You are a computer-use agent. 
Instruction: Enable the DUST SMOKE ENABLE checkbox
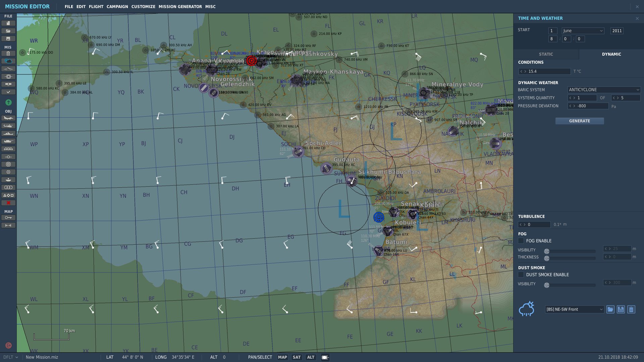[x=521, y=275]
